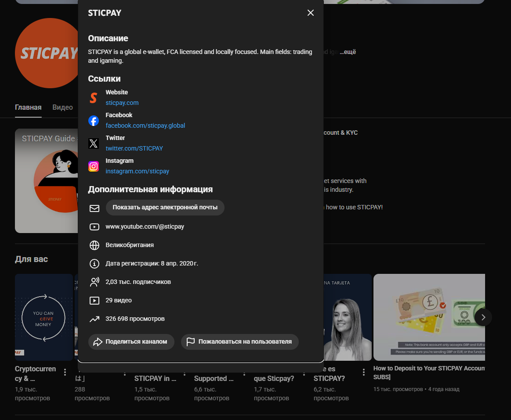Click the YouTube channel URL icon
The height and width of the screenshot is (420, 511).
pyautogui.click(x=94, y=226)
